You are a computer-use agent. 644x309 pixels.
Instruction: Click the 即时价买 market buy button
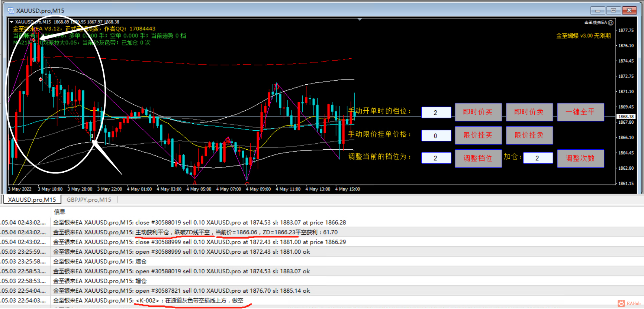click(x=478, y=112)
